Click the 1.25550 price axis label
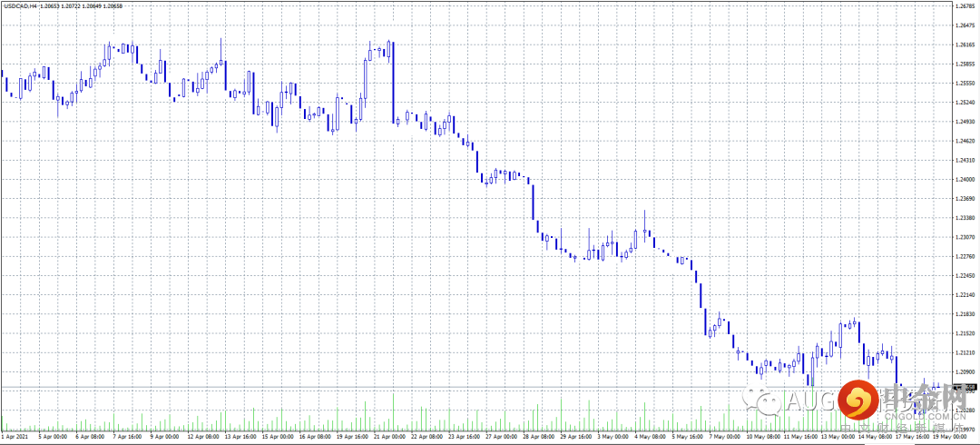Image resolution: width=980 pixels, height=445 pixels. [965, 84]
